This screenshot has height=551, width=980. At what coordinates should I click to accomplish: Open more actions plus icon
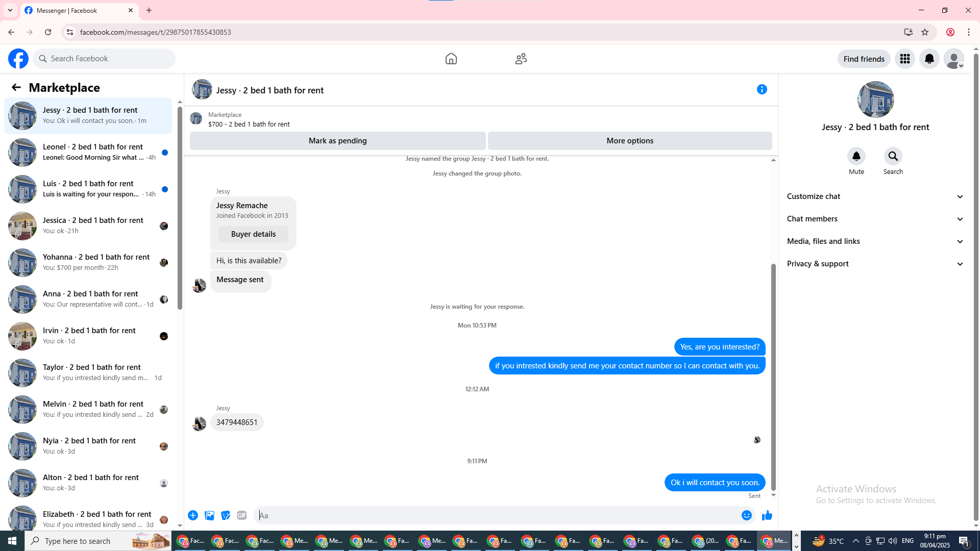tap(193, 516)
